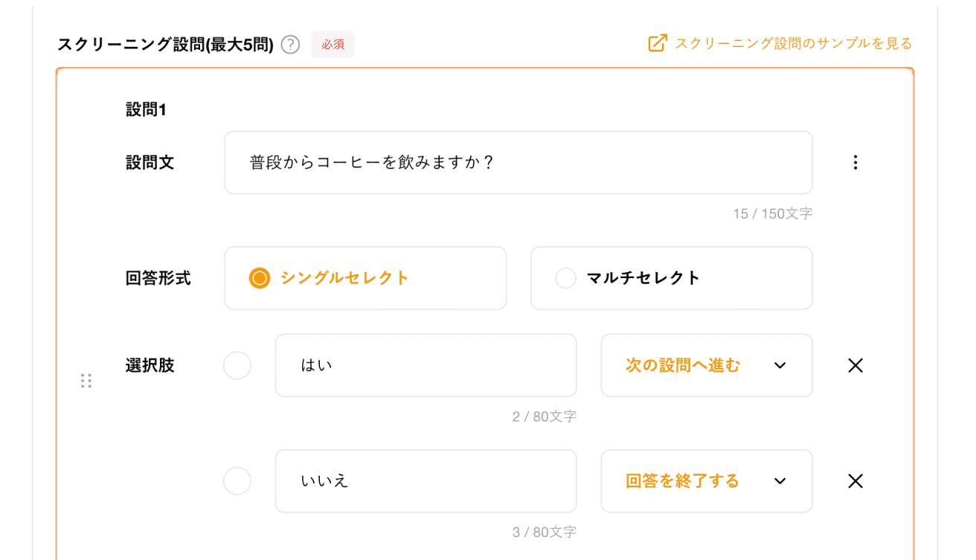Click the external link icon beside サンプルを見る
This screenshot has width=976, height=560.
coord(655,44)
